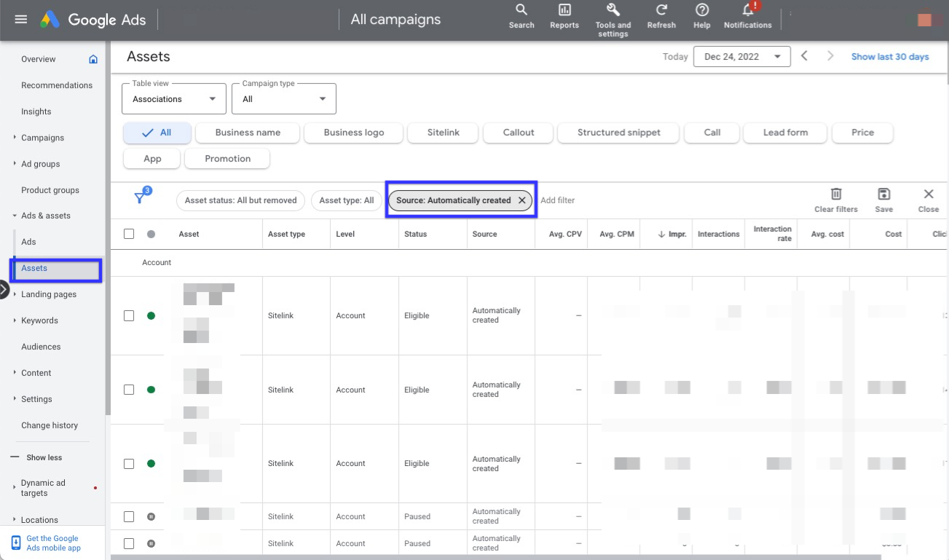Go to previous date with left arrow
Image resolution: width=949 pixels, height=560 pixels.
tap(804, 56)
